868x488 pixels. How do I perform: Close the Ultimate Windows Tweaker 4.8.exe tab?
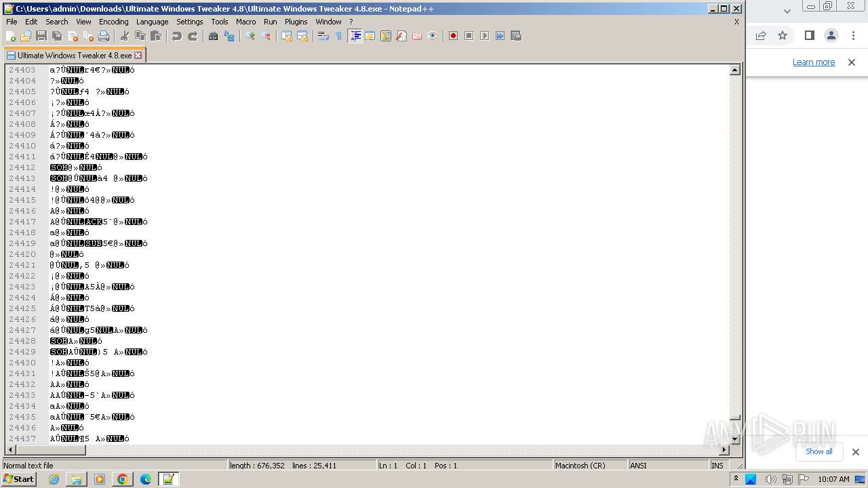click(138, 55)
